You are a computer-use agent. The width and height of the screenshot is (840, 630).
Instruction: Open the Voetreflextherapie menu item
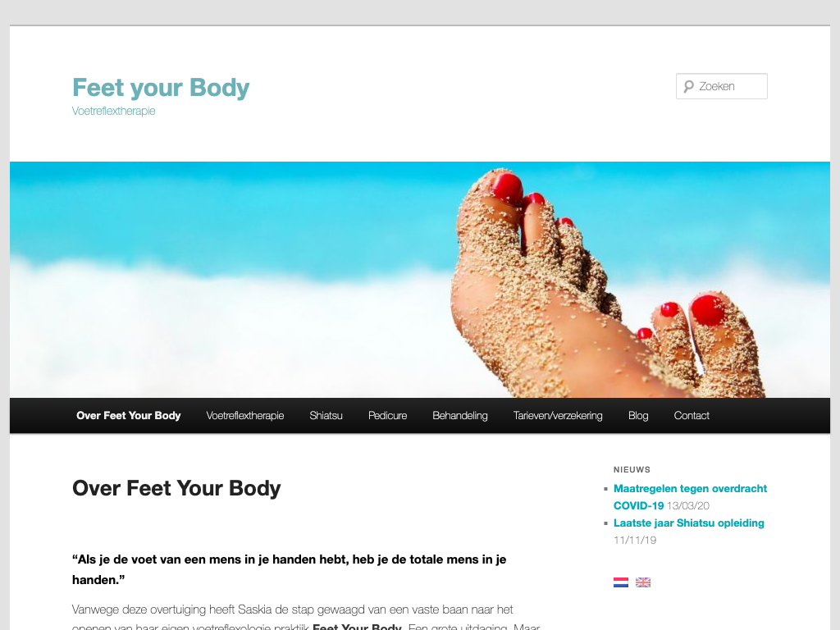pyautogui.click(x=244, y=416)
